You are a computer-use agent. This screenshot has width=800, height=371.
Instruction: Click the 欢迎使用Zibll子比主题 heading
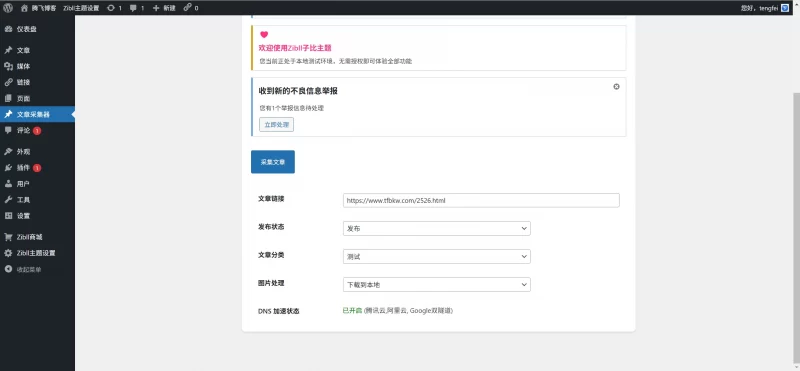[295, 48]
